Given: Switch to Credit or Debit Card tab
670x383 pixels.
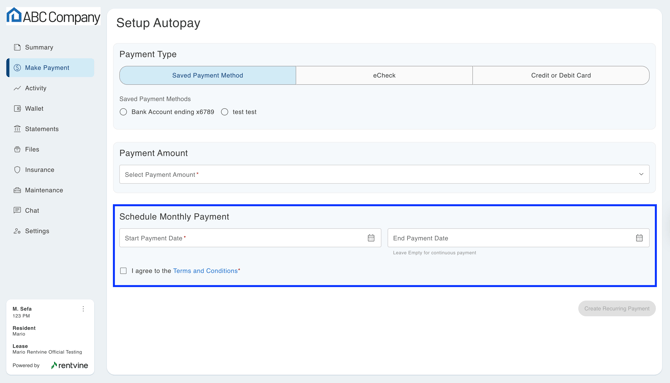Looking at the screenshot, I should click(x=561, y=75).
